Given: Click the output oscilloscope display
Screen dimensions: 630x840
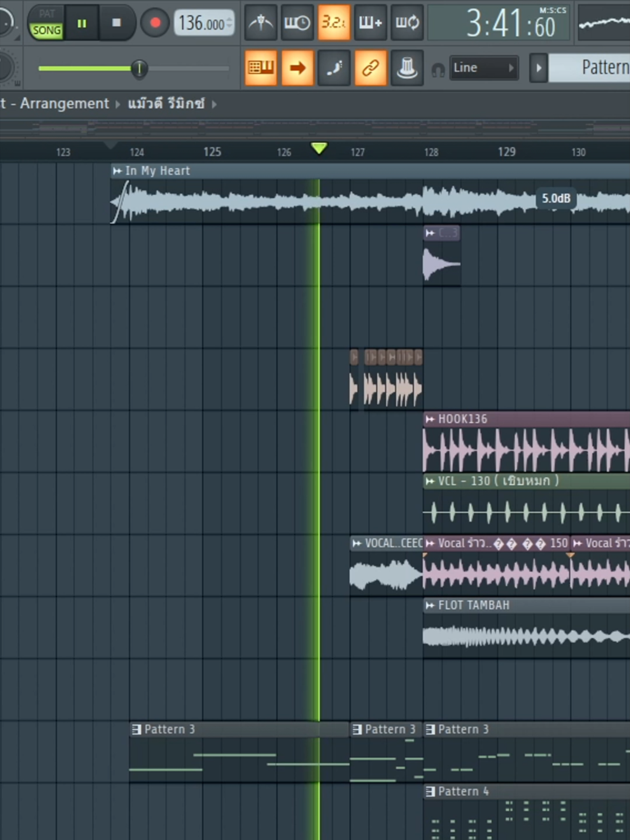Looking at the screenshot, I should (604, 23).
